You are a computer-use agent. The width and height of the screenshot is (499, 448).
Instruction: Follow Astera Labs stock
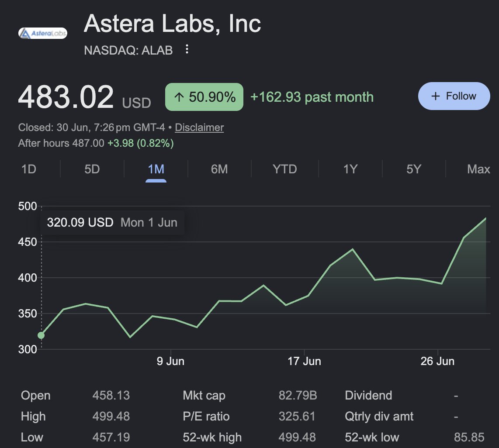454,96
